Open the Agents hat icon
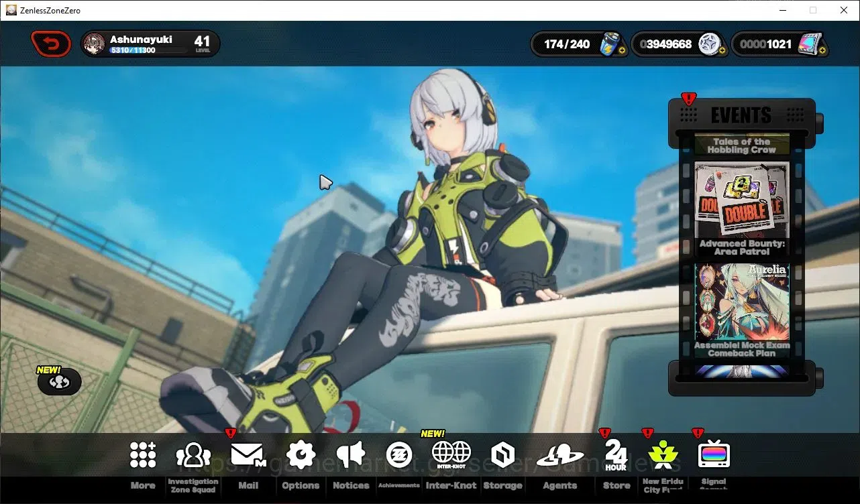 [x=559, y=456]
